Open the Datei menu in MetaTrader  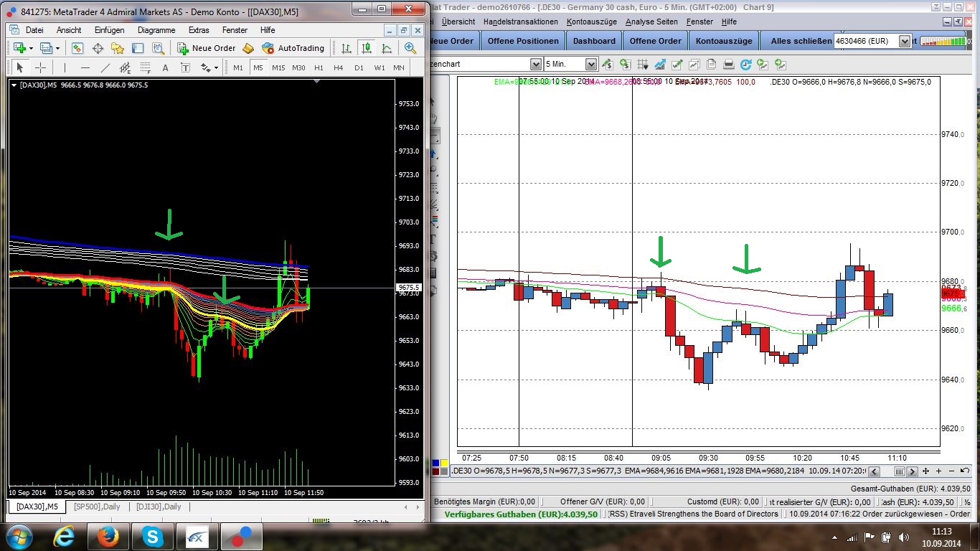coord(34,30)
